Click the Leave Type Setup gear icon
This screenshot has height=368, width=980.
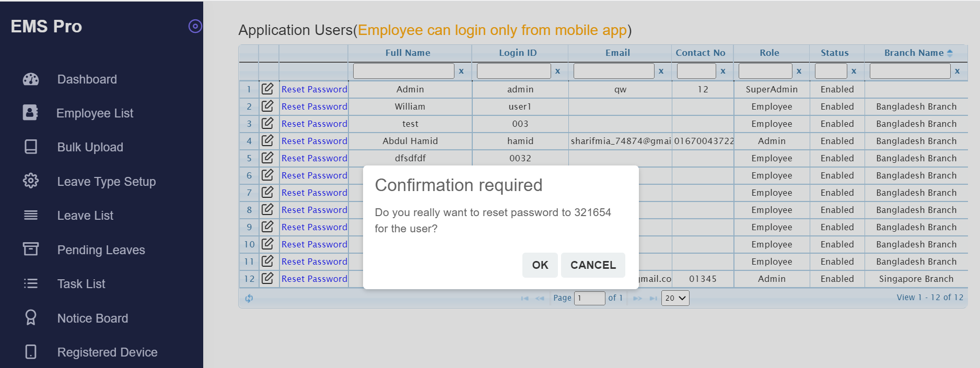point(31,181)
